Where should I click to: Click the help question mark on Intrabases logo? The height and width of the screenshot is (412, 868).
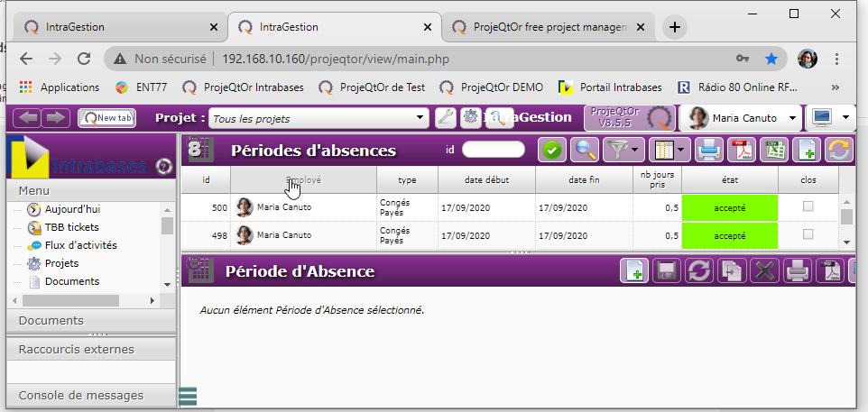pos(162,165)
